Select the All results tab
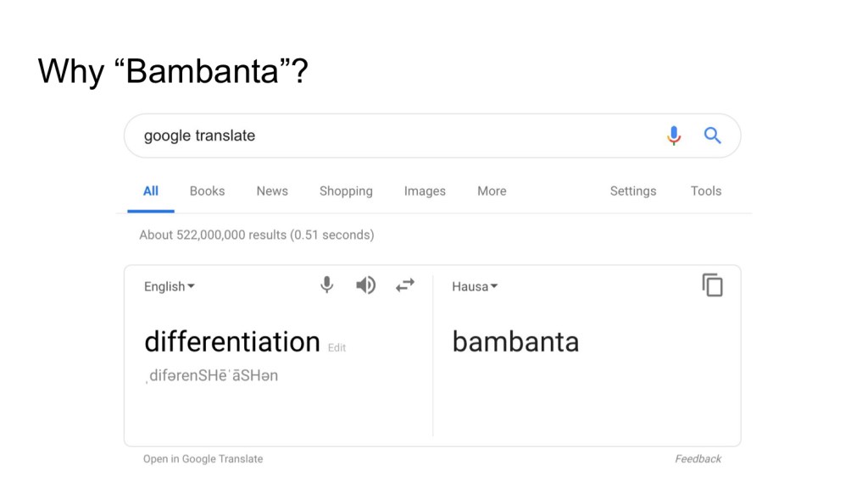Image resolution: width=868 pixels, height=487 pixels. tap(151, 191)
